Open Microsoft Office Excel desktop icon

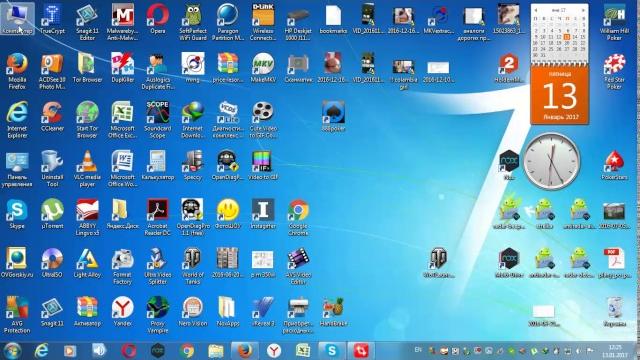122,120
